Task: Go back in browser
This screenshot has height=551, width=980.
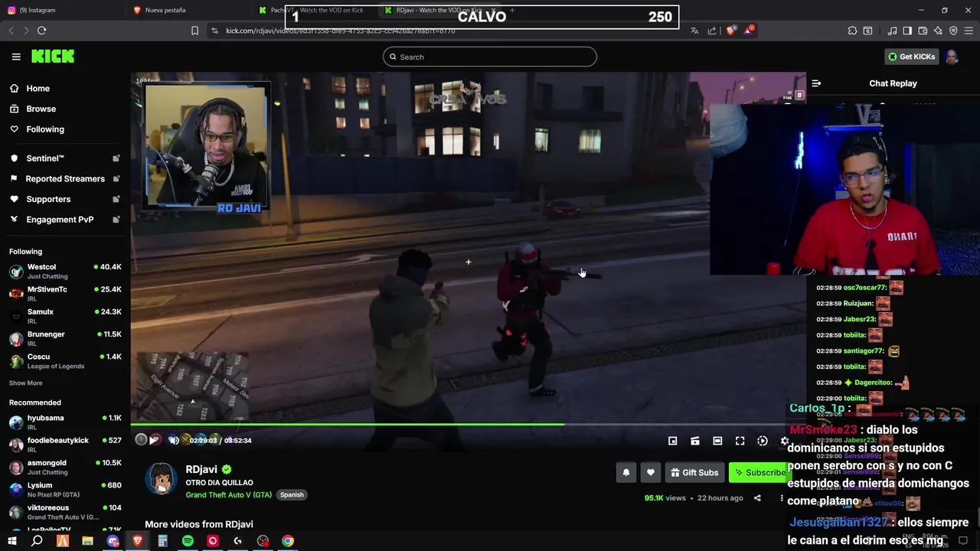Action: pyautogui.click(x=11, y=31)
